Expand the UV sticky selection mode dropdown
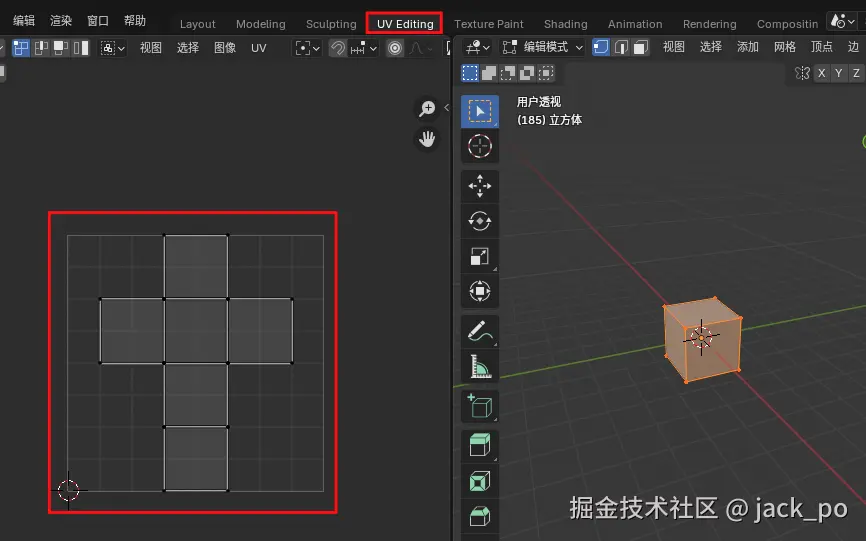The width and height of the screenshot is (866, 541). [x=113, y=49]
